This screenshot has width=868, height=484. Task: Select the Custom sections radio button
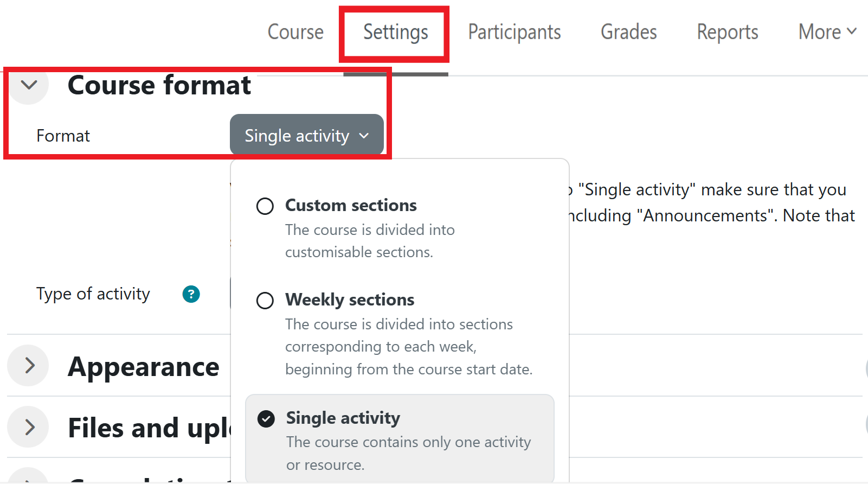click(265, 206)
